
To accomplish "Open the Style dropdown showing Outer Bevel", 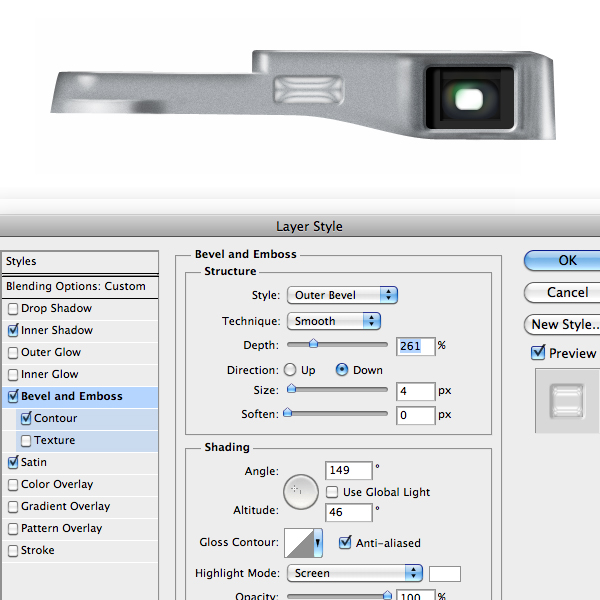I will click(x=342, y=295).
